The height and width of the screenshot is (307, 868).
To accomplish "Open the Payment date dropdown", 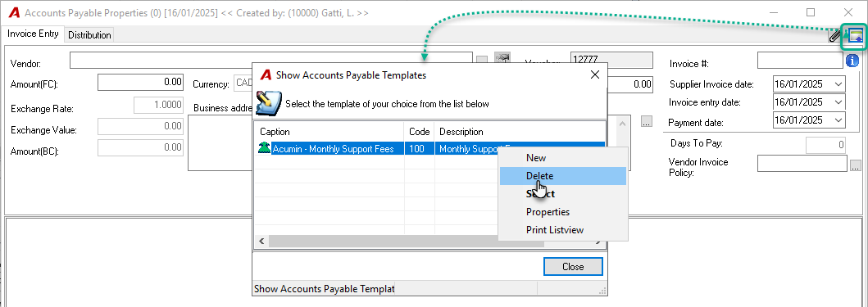I will (x=838, y=120).
